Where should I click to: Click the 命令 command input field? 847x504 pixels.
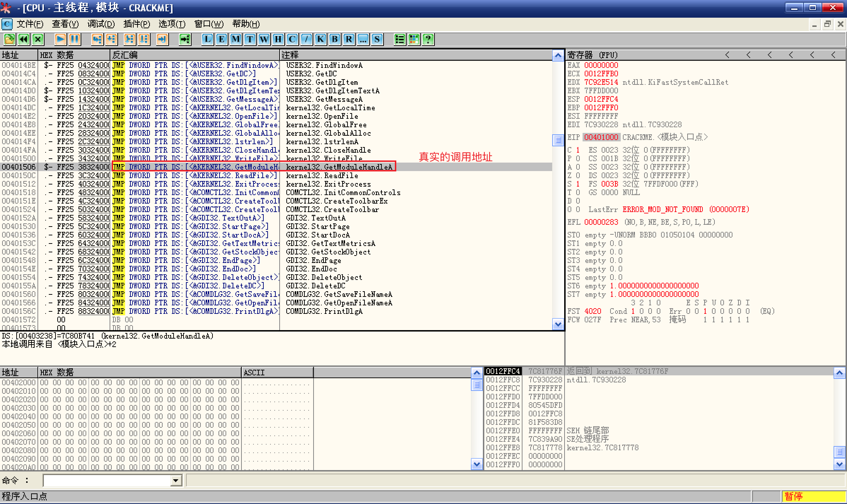tap(106, 480)
